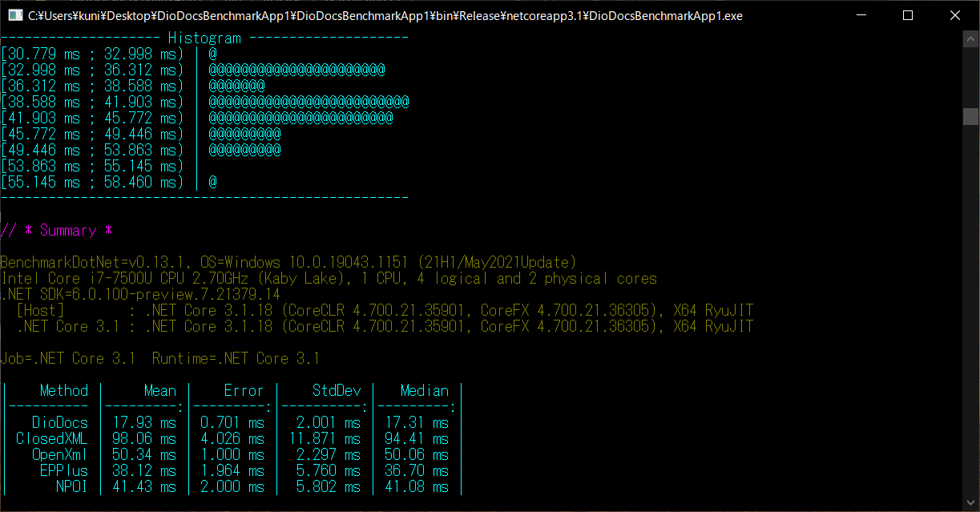
Task: Click the 'Median' column header
Action: [425, 390]
